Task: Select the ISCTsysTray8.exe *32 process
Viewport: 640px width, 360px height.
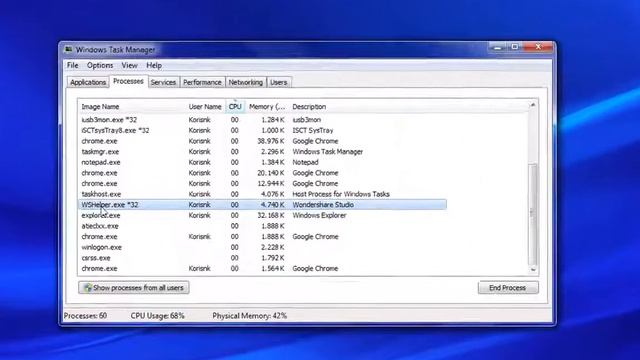Action: pos(262,130)
